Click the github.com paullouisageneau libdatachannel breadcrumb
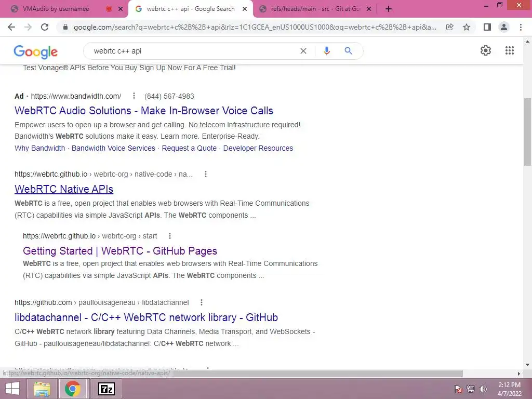This screenshot has height=399, width=532. (x=102, y=303)
